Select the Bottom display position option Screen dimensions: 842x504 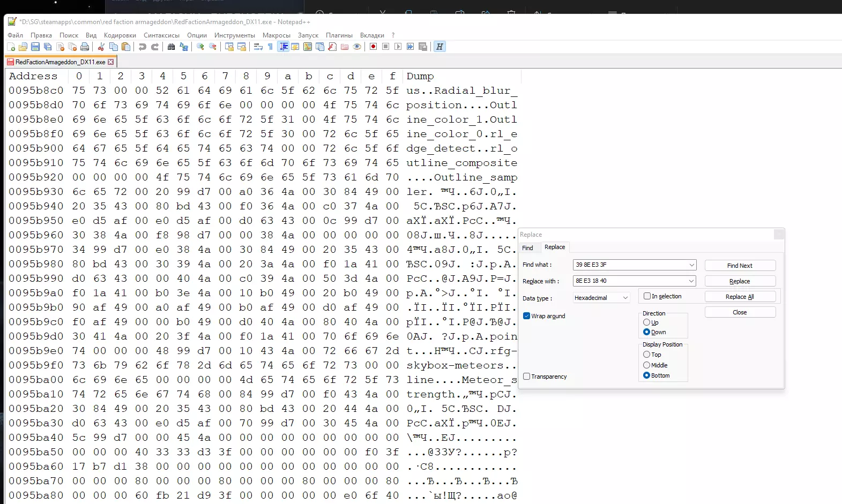[646, 375]
